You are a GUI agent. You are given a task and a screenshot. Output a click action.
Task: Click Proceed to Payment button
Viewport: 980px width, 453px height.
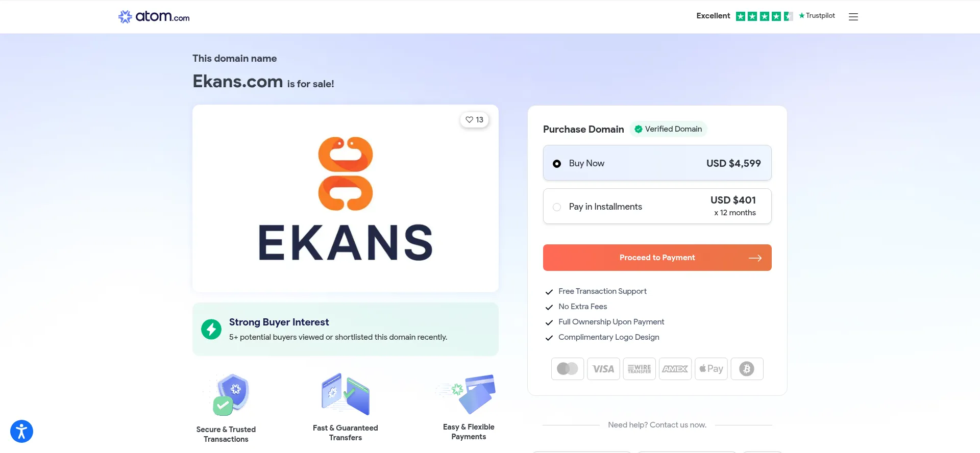click(657, 258)
